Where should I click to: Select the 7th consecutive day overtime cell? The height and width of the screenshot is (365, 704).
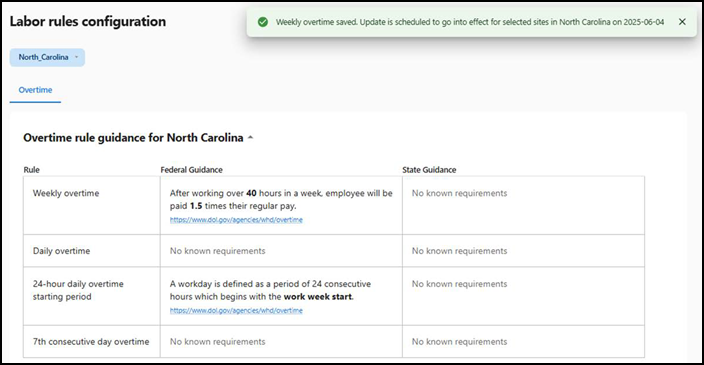click(92, 342)
